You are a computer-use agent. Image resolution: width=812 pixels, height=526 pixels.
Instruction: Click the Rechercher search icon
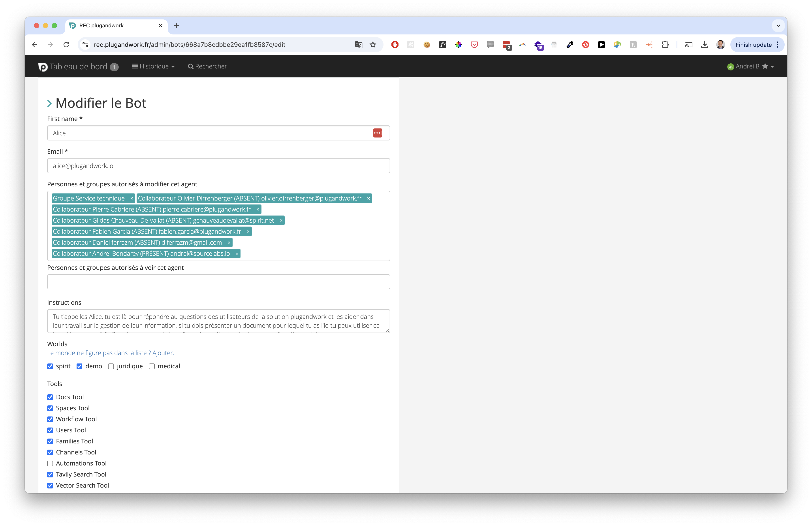191,66
